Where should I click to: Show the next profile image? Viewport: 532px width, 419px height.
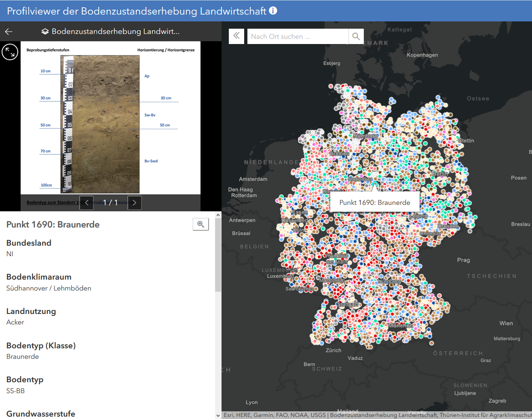click(135, 203)
